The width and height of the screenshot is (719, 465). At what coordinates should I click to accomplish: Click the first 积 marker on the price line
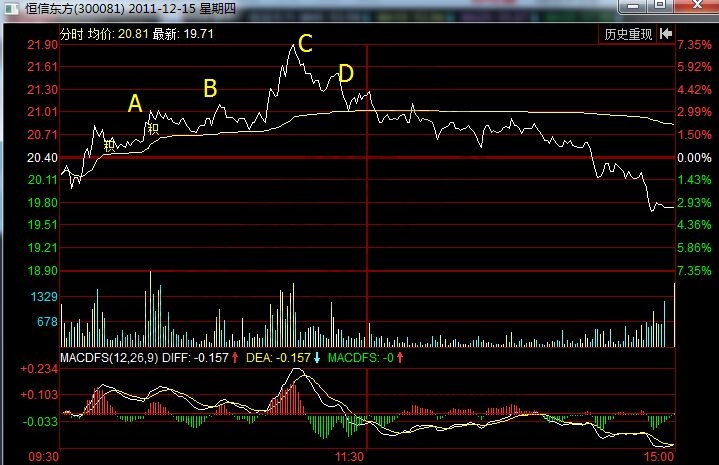[x=109, y=145]
